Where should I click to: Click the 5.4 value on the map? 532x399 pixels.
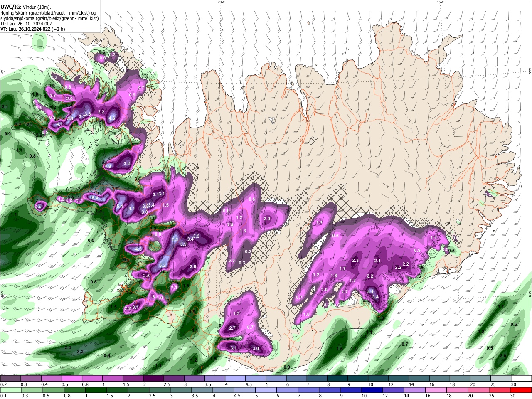120,206
